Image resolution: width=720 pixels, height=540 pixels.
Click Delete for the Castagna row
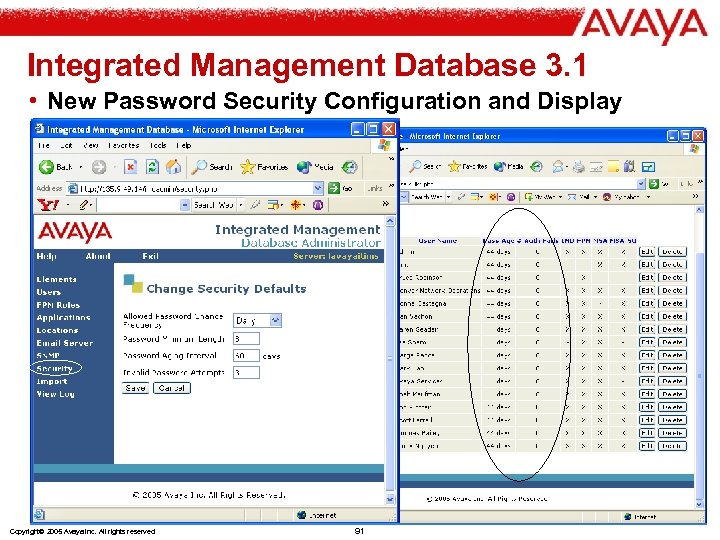672,303
